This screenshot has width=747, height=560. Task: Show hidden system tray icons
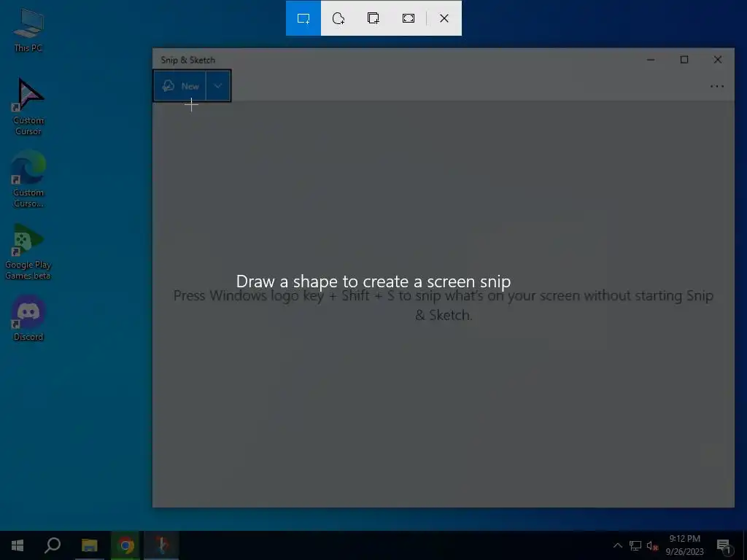coord(617,545)
